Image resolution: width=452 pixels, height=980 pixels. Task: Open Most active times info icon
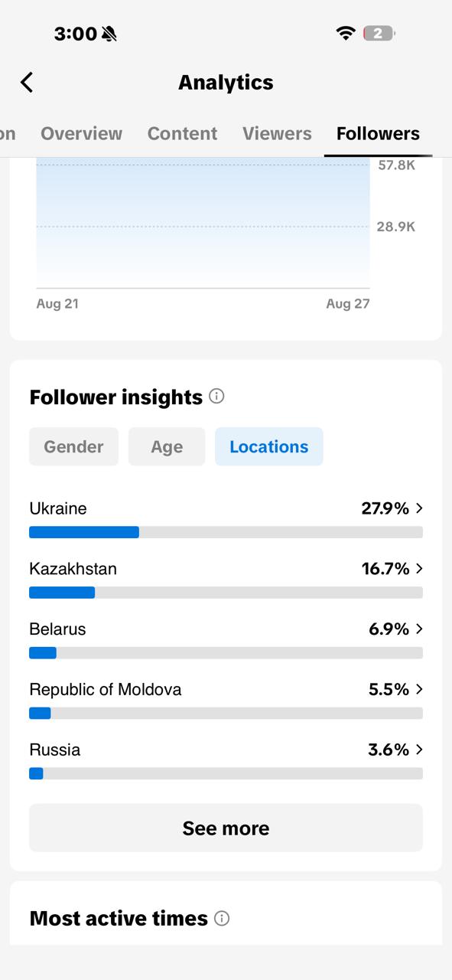(222, 918)
